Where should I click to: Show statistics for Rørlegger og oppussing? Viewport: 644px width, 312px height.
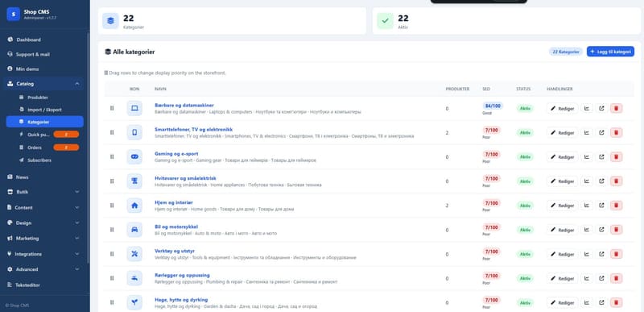587,278
